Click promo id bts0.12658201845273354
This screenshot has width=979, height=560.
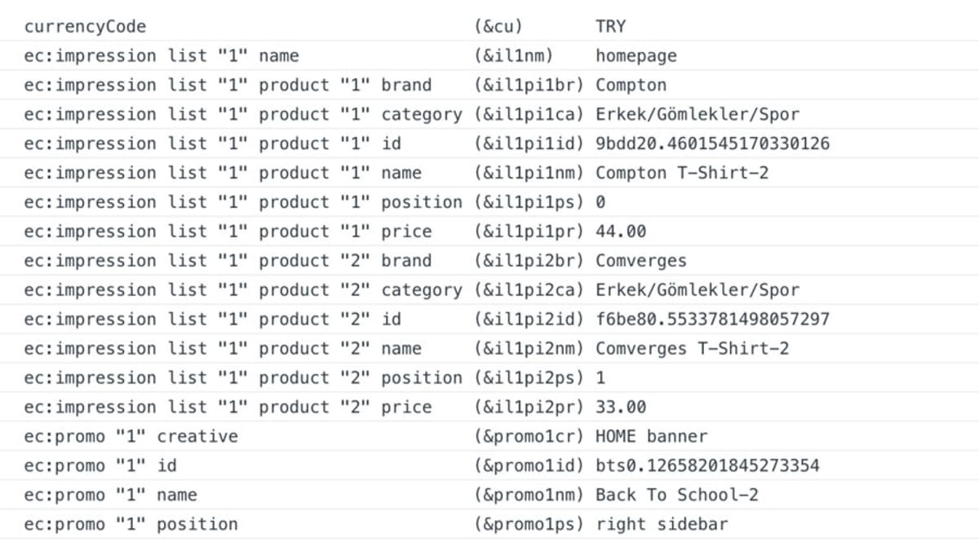click(708, 465)
